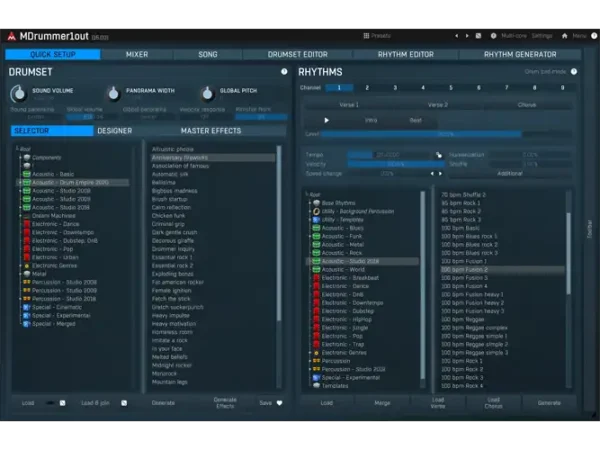Click the randomize dice next to Load

coord(62,403)
